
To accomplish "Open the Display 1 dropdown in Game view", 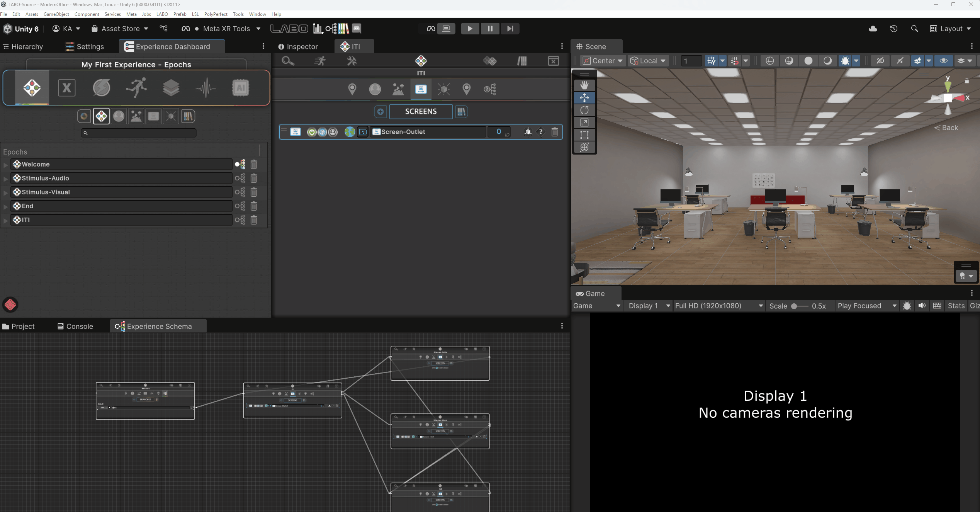I will [649, 306].
